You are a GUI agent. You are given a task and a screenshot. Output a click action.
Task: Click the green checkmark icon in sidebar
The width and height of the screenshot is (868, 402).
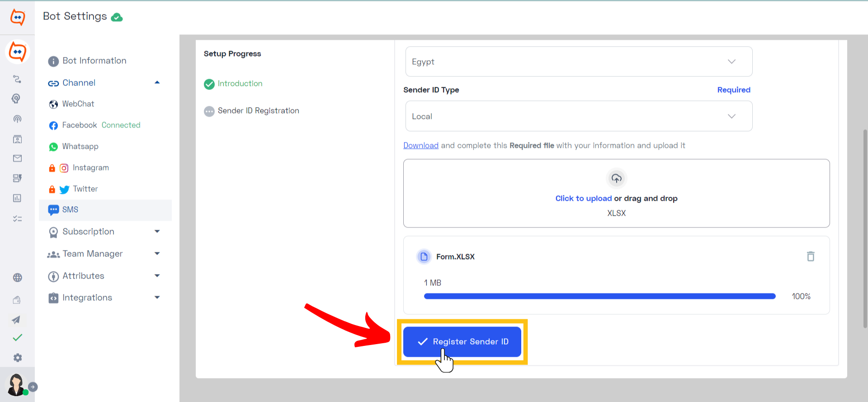coord(17,337)
